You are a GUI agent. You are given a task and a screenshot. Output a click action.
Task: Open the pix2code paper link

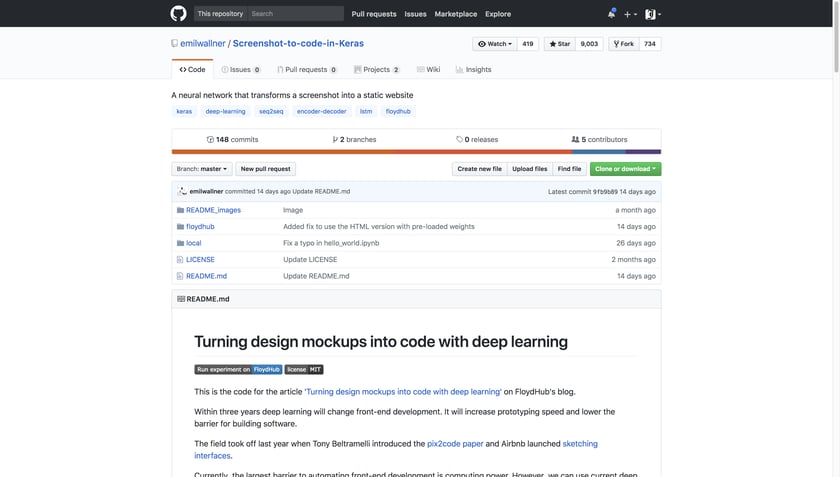click(x=455, y=444)
